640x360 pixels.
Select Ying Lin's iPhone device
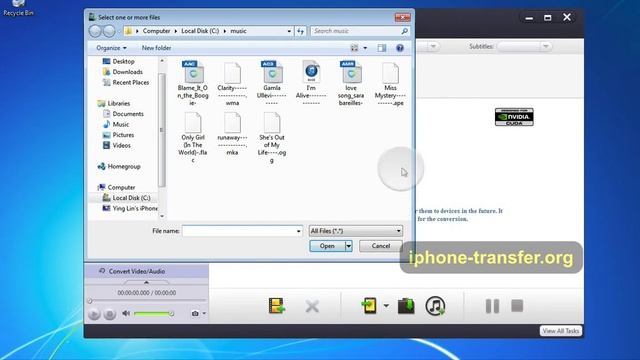135,208
